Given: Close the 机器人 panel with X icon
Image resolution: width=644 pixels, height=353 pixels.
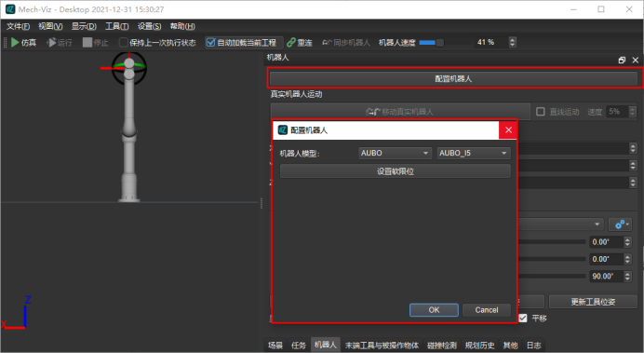Looking at the screenshot, I should coord(636,60).
